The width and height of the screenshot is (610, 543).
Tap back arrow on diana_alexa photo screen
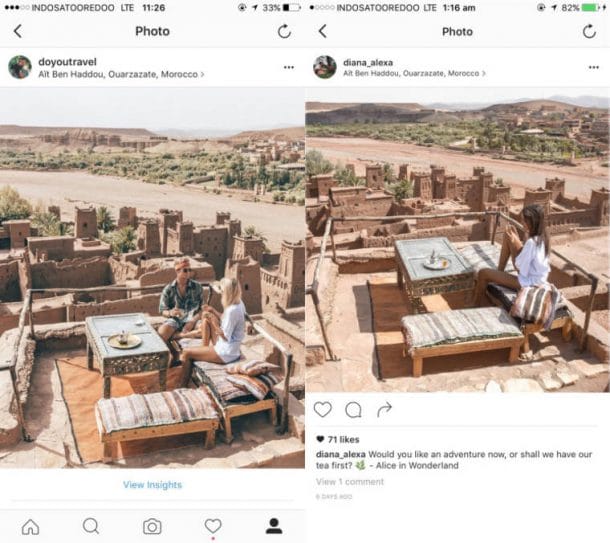click(x=323, y=31)
